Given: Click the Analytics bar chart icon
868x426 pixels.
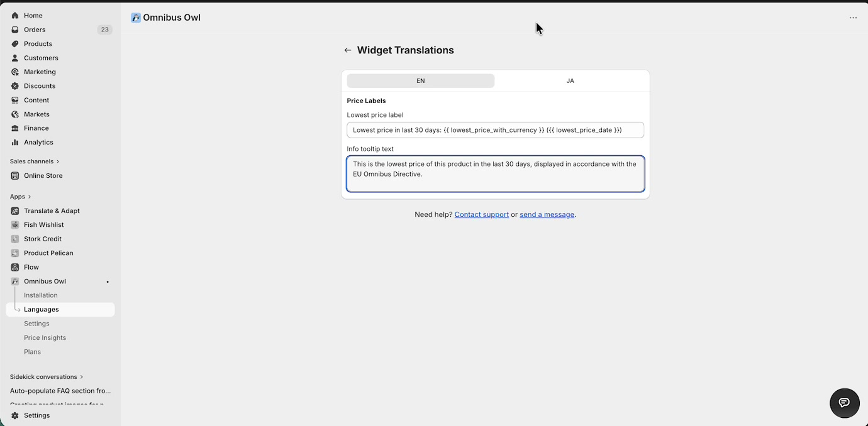Looking at the screenshot, I should (x=15, y=142).
